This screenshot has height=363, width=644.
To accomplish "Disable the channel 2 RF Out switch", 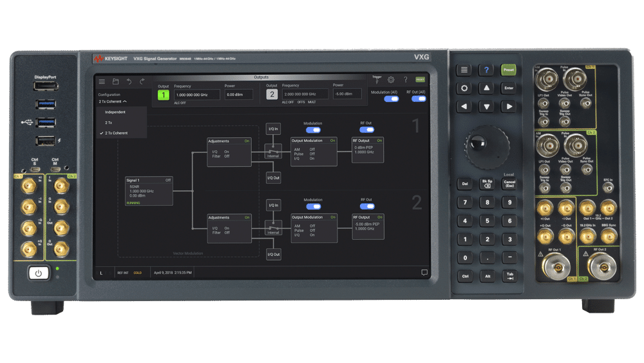I will 367,206.
